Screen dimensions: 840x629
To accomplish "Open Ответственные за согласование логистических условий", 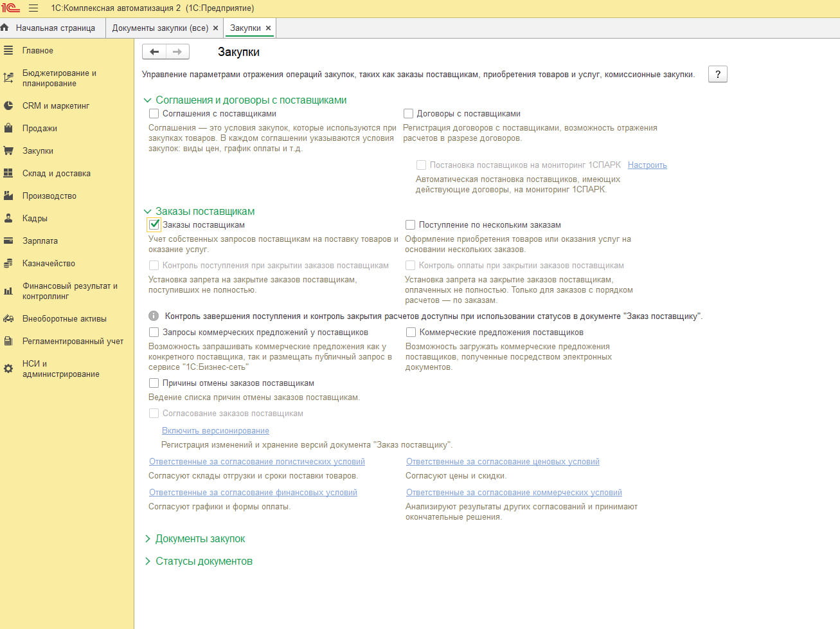I will (x=257, y=461).
